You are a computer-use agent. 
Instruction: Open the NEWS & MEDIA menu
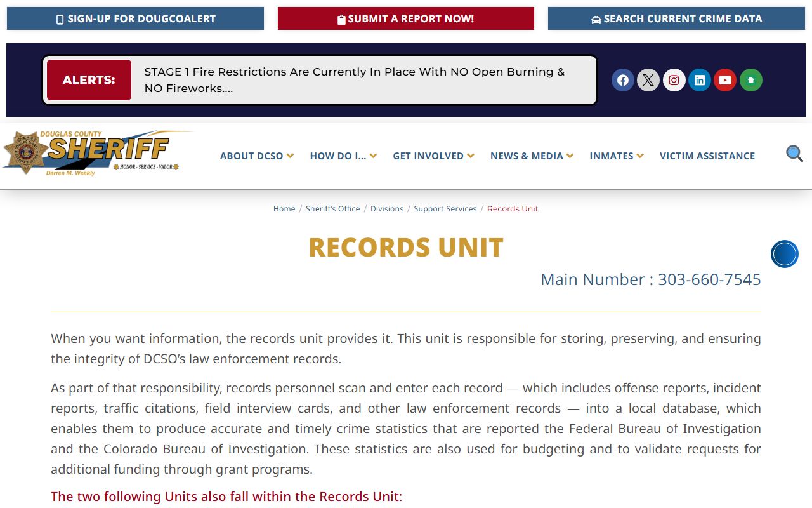(527, 156)
